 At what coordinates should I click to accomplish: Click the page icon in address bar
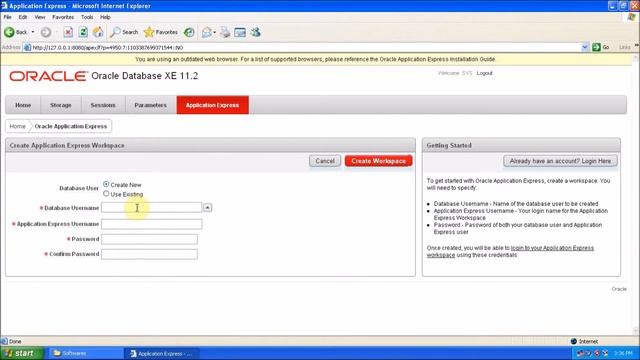click(28, 47)
